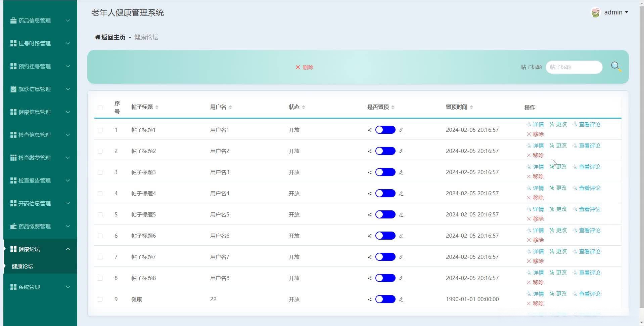Click 移除 for row 帖子标题6
The width and height of the screenshot is (644, 326).
(535, 240)
